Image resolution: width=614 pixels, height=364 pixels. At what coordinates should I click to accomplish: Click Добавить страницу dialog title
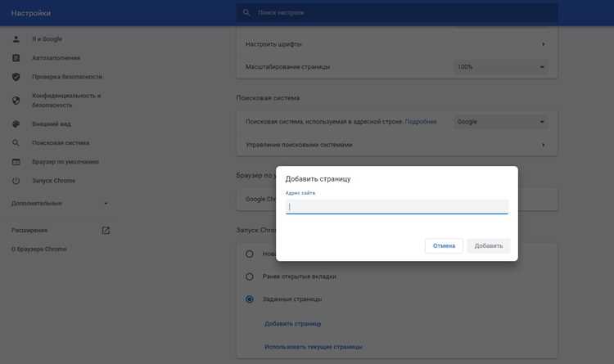(x=318, y=179)
